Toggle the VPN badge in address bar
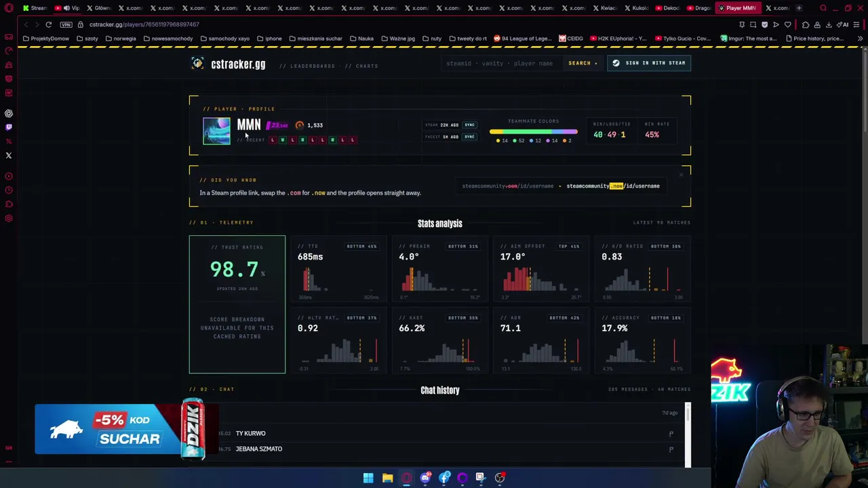 (66, 24)
